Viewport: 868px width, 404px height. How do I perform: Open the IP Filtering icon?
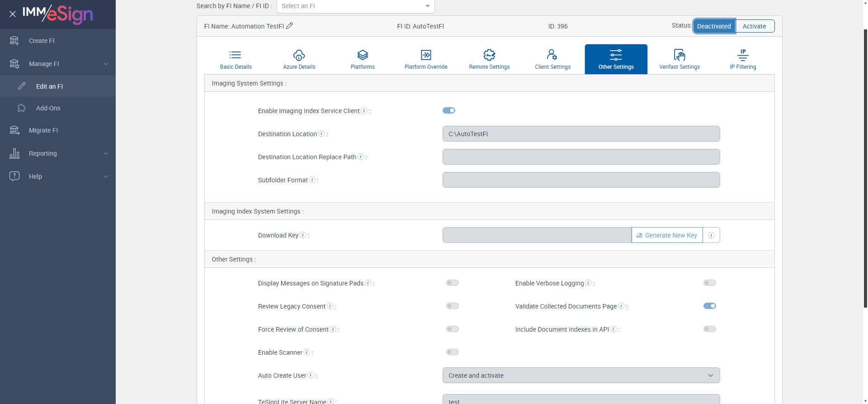tap(742, 55)
